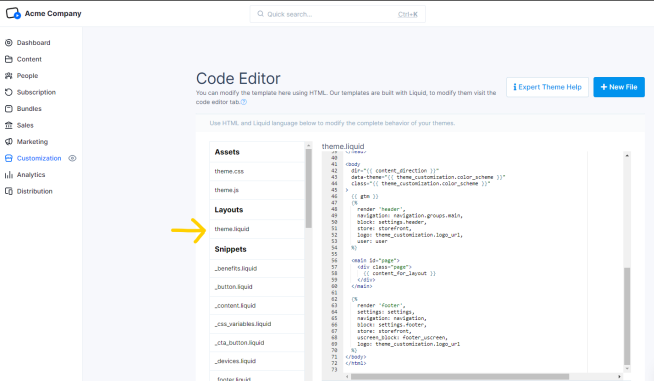Open _content.liquid snippet
This screenshot has height=381, width=654.
click(257, 305)
